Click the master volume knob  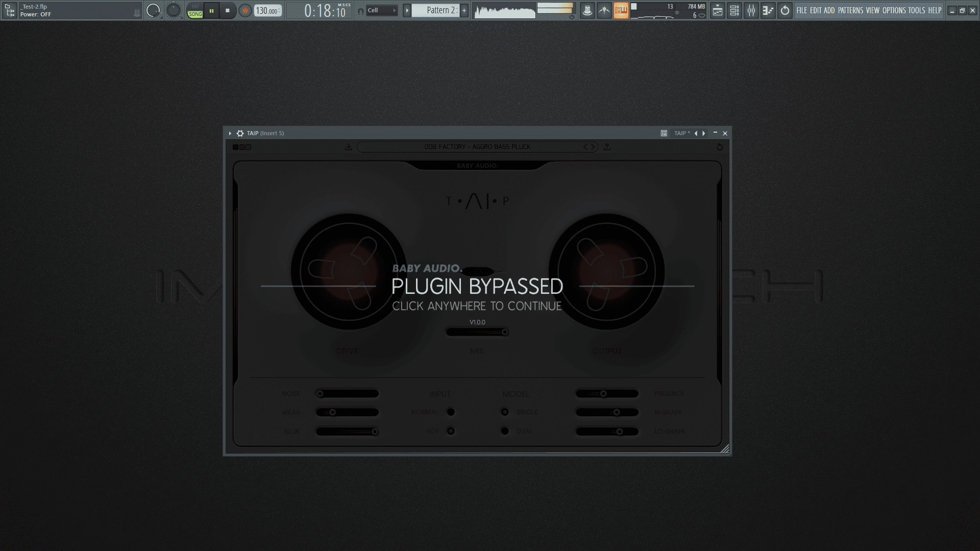153,10
